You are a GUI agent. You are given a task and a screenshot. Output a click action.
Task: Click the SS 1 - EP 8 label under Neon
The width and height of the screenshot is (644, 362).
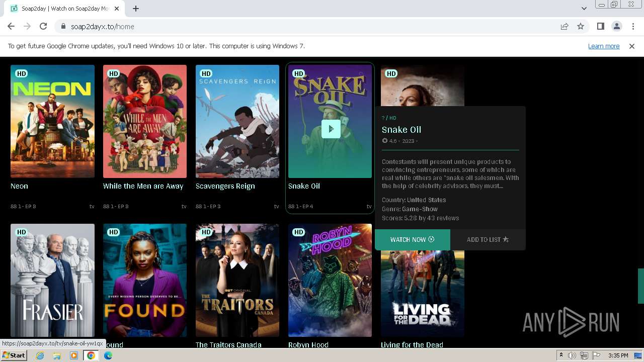(x=23, y=207)
